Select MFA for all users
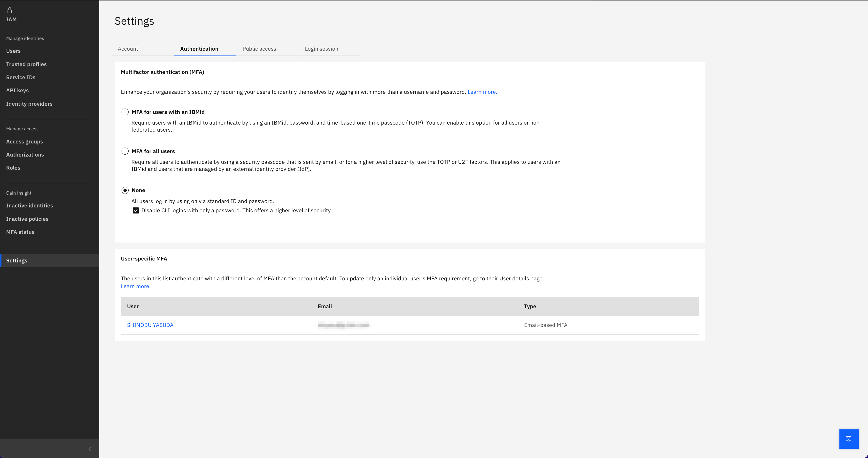The height and width of the screenshot is (458, 868). coord(125,151)
